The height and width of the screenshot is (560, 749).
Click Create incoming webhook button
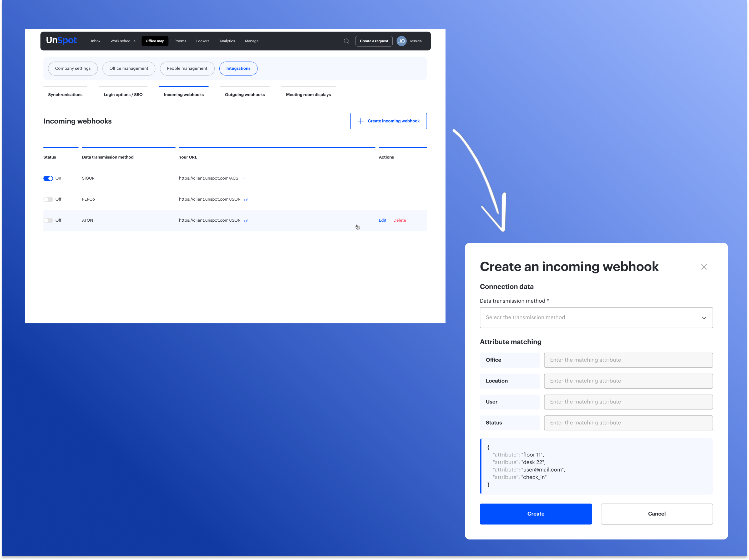pyautogui.click(x=388, y=121)
